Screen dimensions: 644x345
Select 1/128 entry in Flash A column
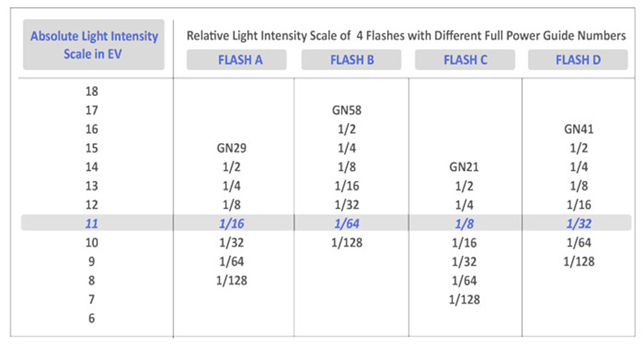232,281
